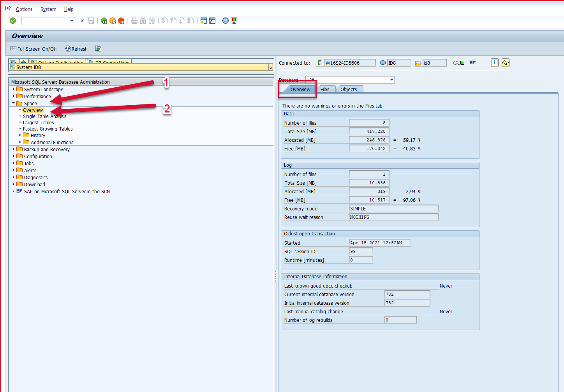The width and height of the screenshot is (564, 392).
Task: Click the blue Help question mark icon
Action: click(x=226, y=21)
